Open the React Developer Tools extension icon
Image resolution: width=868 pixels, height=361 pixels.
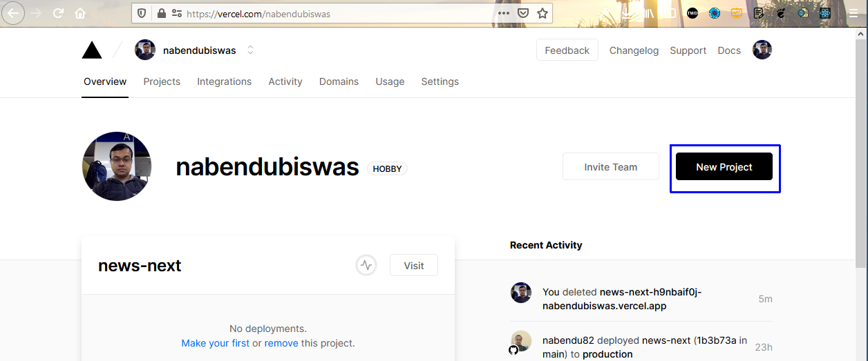824,13
